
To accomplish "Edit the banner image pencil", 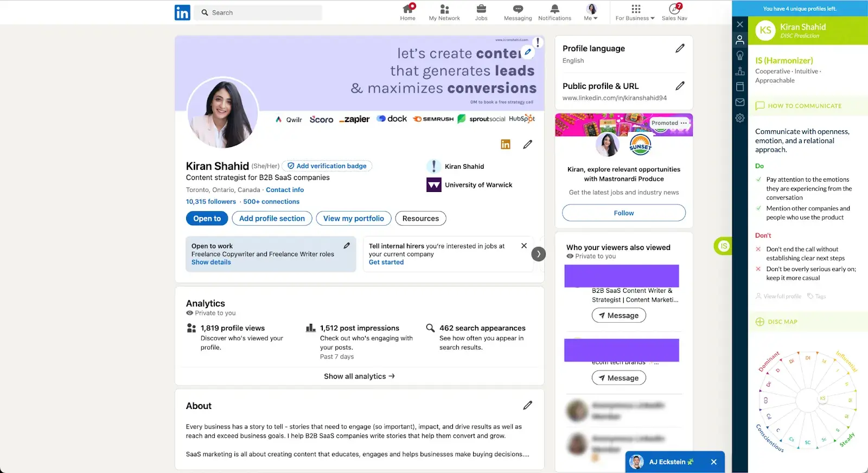I will tap(528, 52).
